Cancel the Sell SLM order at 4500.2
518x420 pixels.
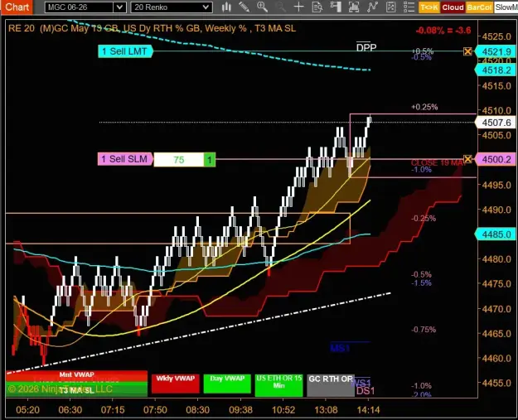467,159
